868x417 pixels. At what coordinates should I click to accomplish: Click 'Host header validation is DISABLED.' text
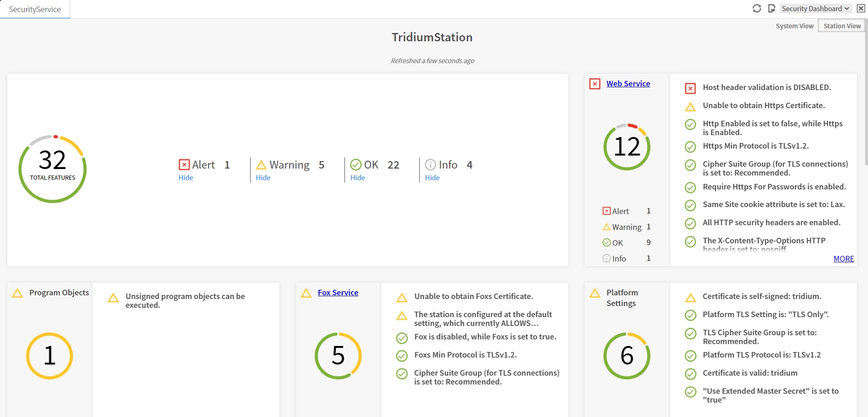[767, 87]
